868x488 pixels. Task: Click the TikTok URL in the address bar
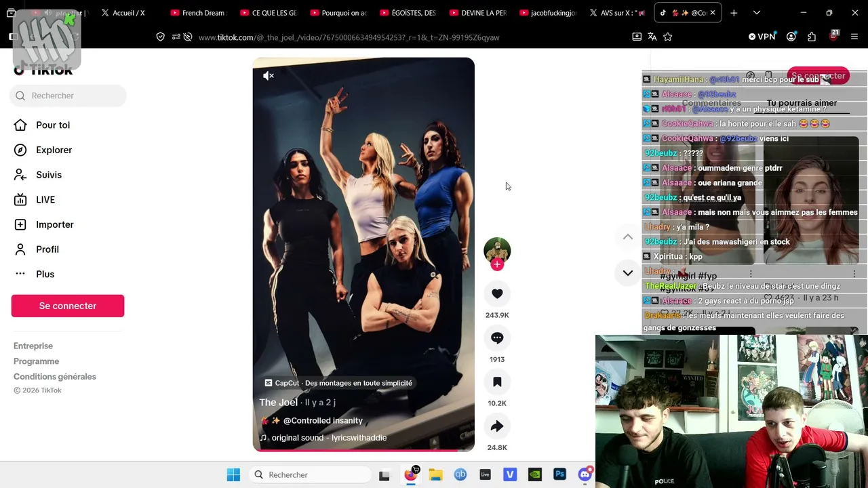pos(349,37)
